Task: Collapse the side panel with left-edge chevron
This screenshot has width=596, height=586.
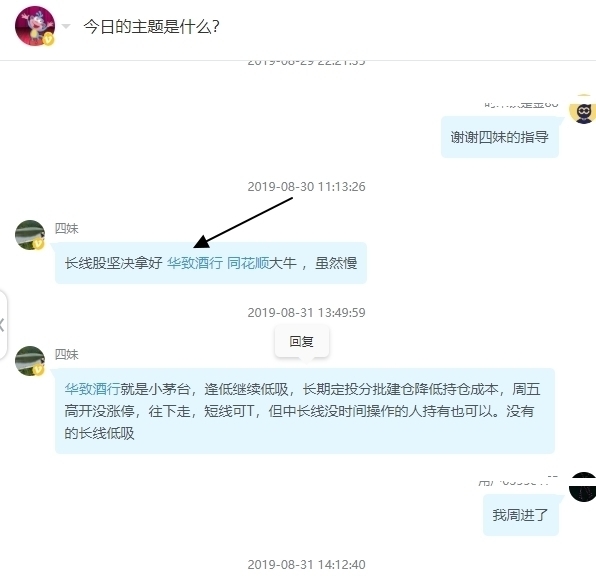Action: (x=2, y=325)
